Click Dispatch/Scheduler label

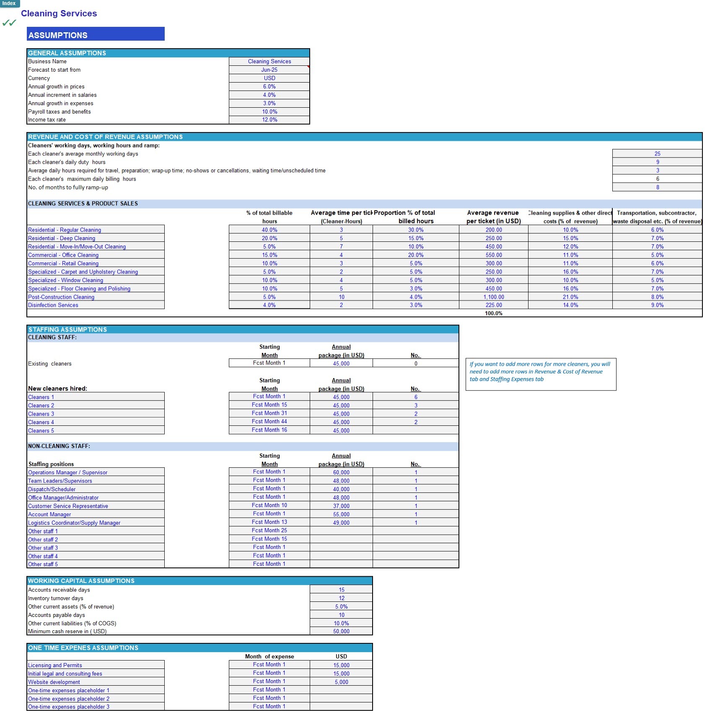pyautogui.click(x=96, y=489)
